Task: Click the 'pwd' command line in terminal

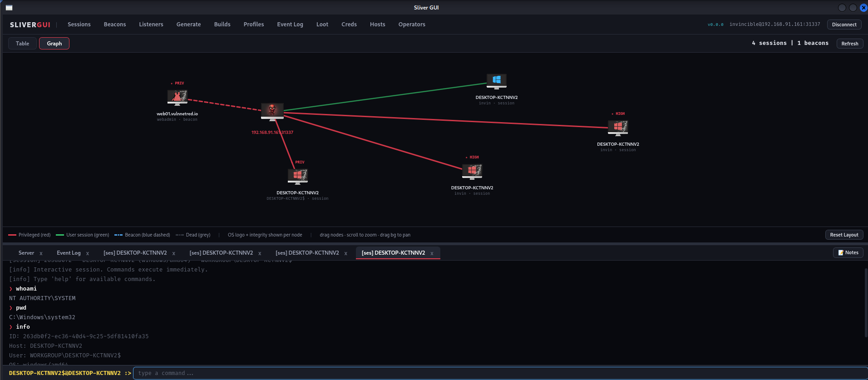Action: click(21, 308)
